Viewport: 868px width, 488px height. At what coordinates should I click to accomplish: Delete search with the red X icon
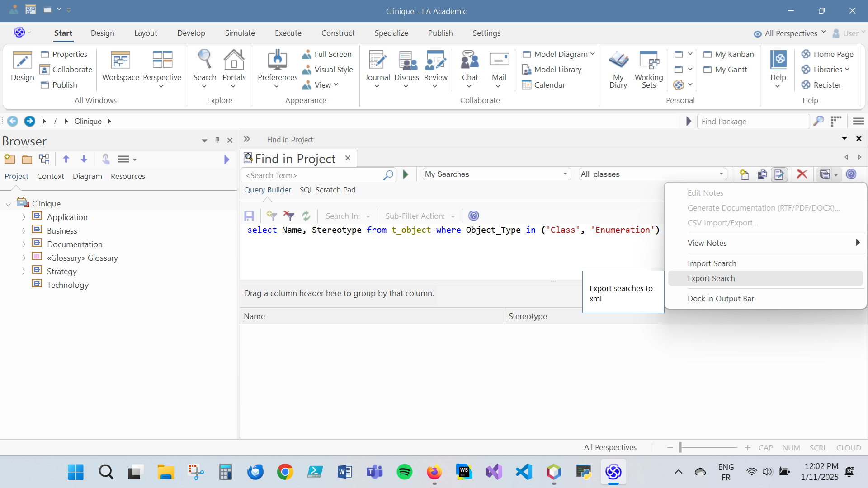802,174
